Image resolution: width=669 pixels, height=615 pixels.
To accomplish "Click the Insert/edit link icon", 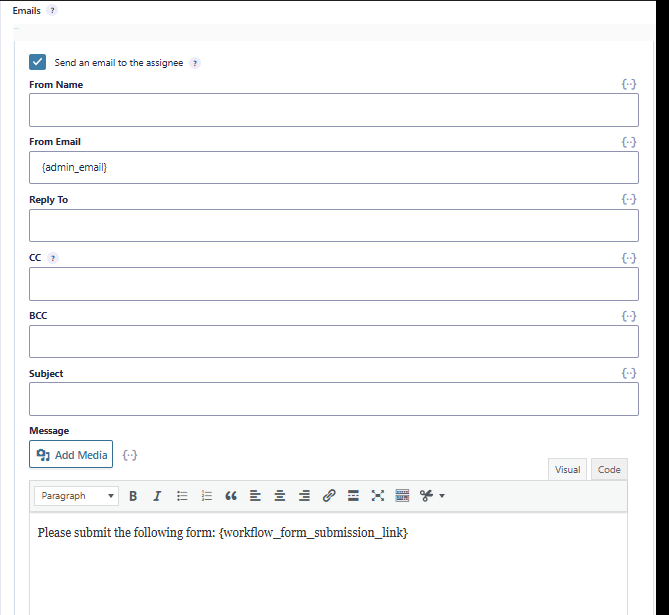I will [x=329, y=496].
